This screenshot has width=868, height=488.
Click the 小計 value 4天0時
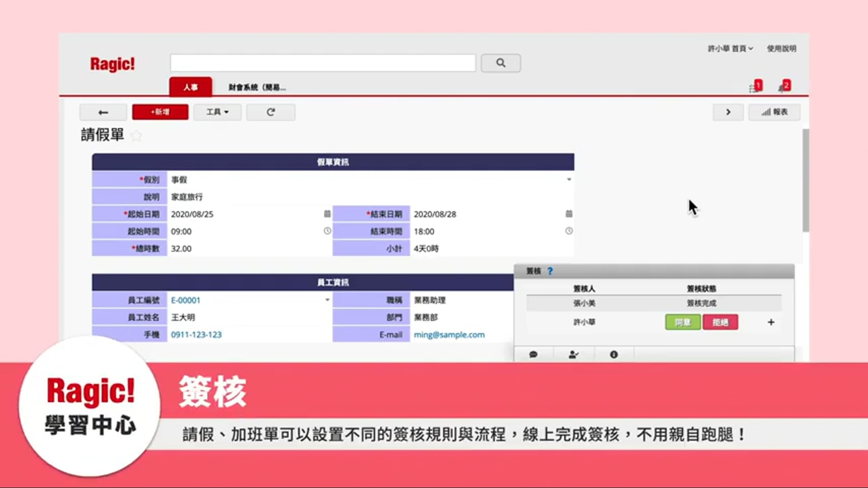[x=426, y=249]
